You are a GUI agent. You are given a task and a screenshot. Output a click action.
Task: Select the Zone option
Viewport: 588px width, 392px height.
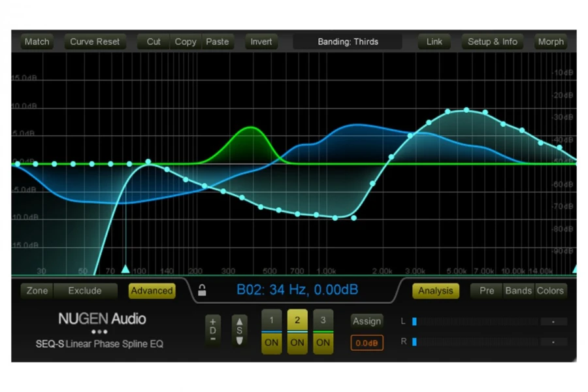[x=37, y=291]
